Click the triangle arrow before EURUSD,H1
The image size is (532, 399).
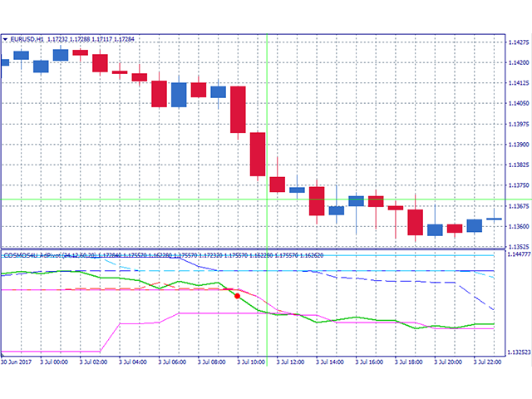pyautogui.click(x=5, y=39)
